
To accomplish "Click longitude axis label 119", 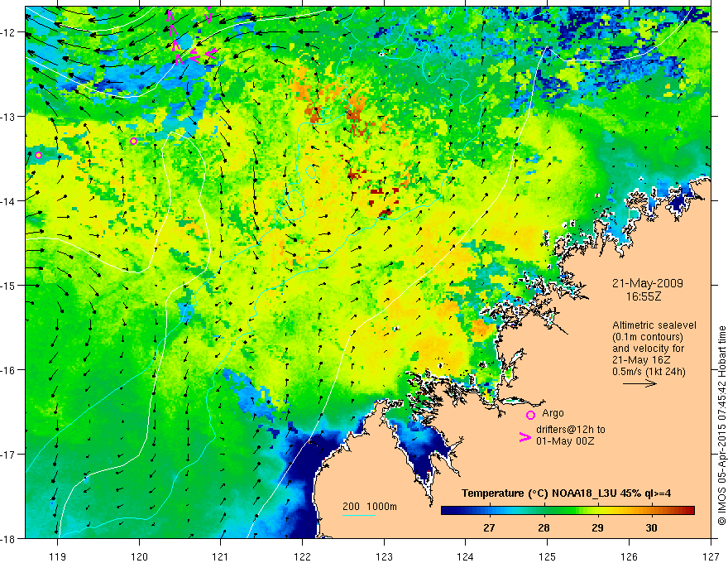I will tap(58, 556).
